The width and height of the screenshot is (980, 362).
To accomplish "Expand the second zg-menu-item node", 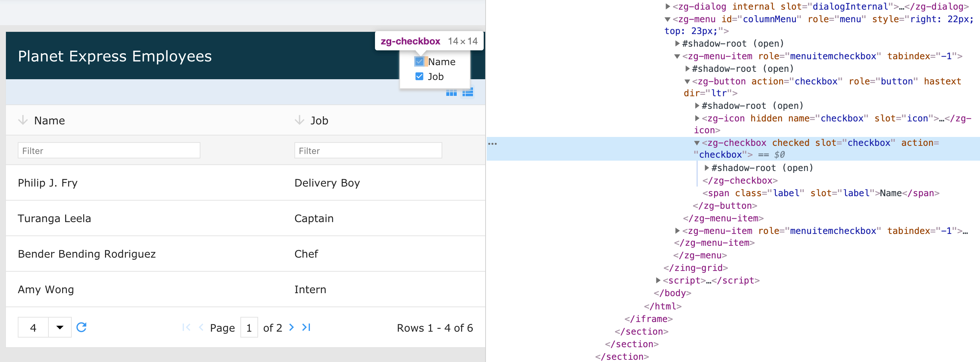I will (677, 231).
